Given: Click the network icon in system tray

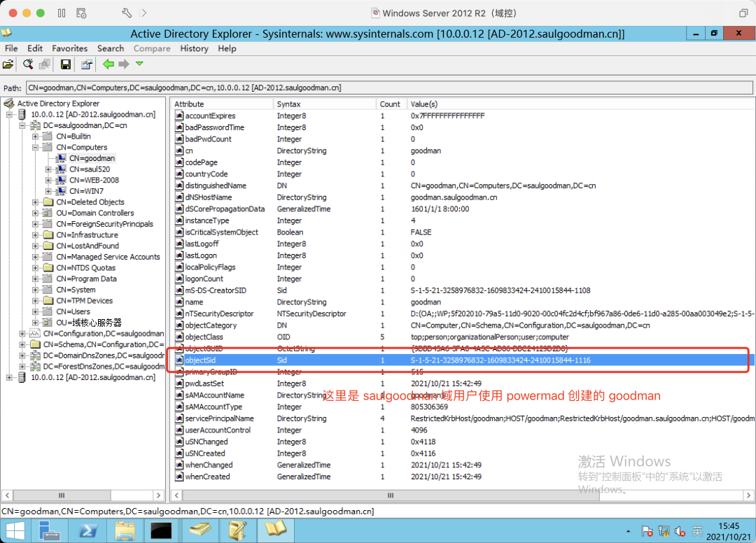Looking at the screenshot, I should click(x=664, y=531).
